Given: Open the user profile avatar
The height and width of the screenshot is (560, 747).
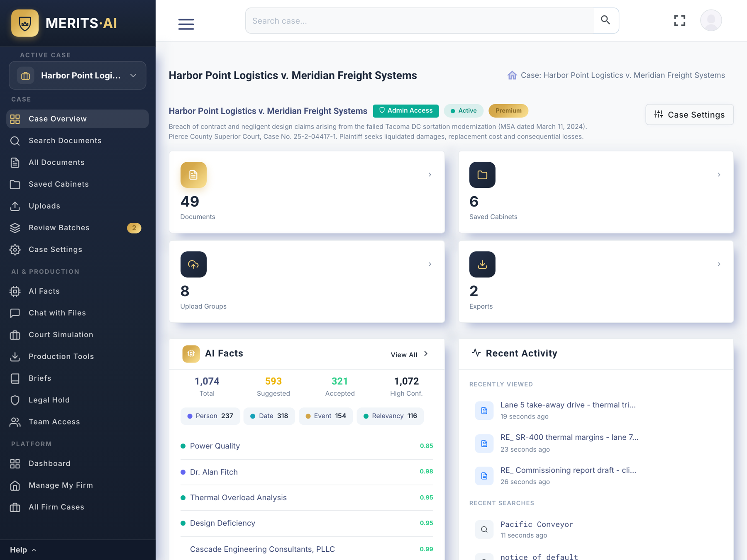Looking at the screenshot, I should click(x=711, y=20).
